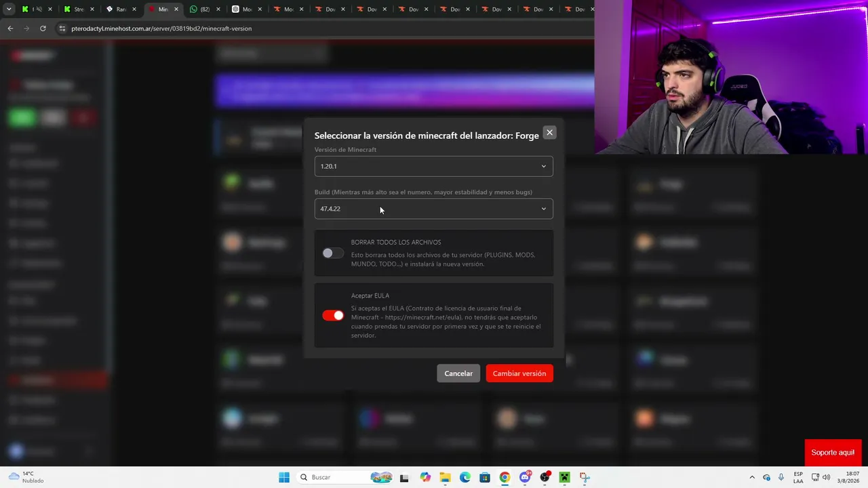Click the browser forward arrow

pyautogui.click(x=26, y=28)
